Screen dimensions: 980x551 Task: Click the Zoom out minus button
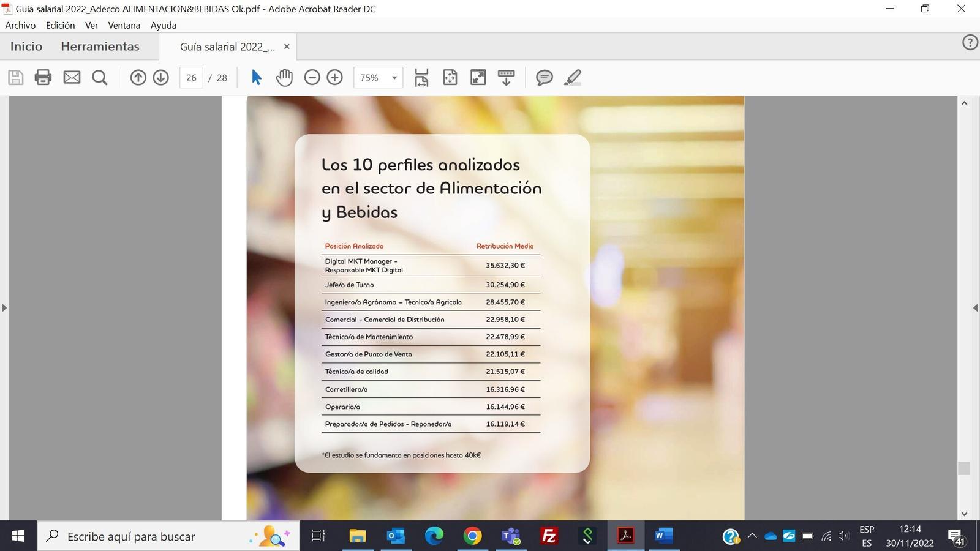click(x=312, y=78)
